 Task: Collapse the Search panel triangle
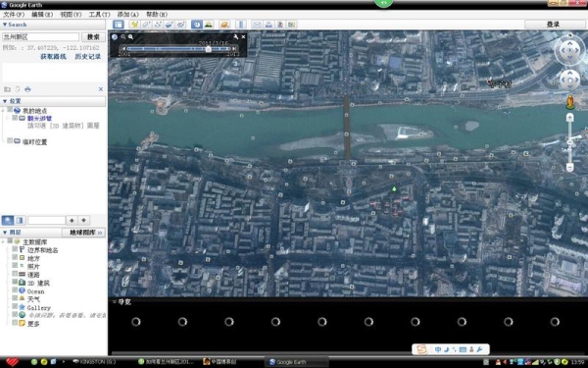click(5, 25)
